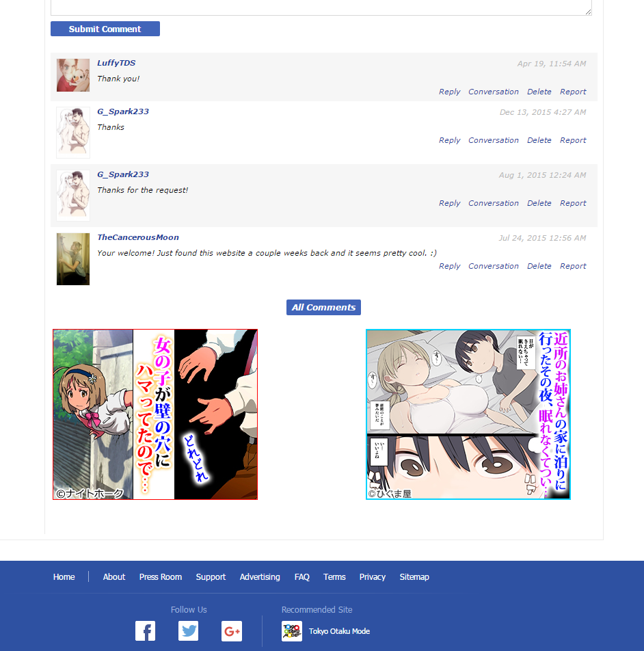The image size is (644, 651).
Task: Open LuffyTDS user profile link
Action: pyautogui.click(x=116, y=63)
